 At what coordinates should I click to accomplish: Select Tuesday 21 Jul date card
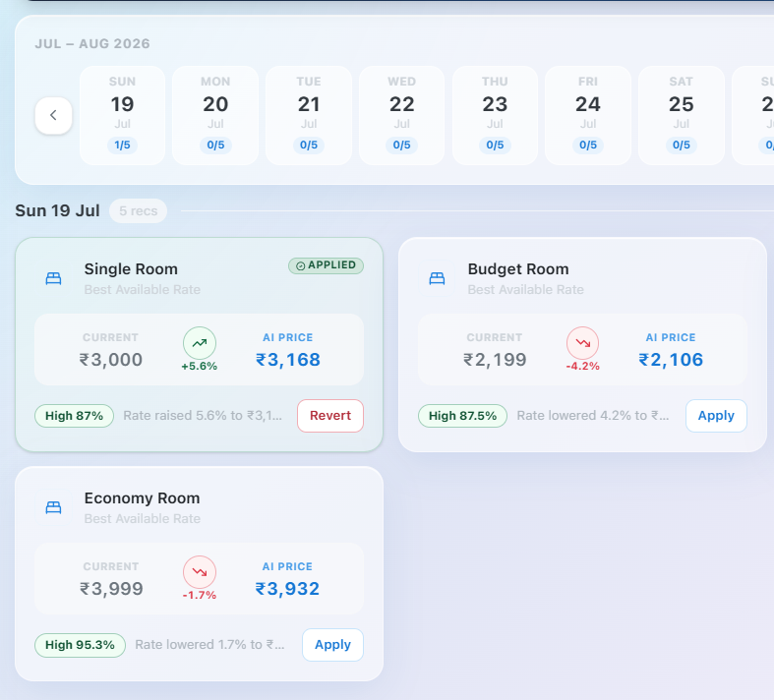pos(309,115)
